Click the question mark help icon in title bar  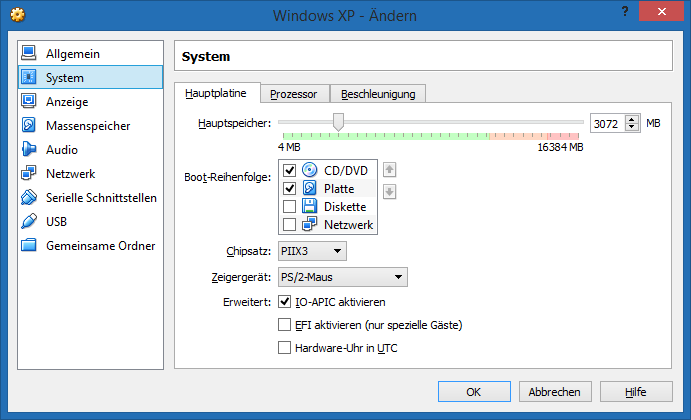(x=625, y=11)
